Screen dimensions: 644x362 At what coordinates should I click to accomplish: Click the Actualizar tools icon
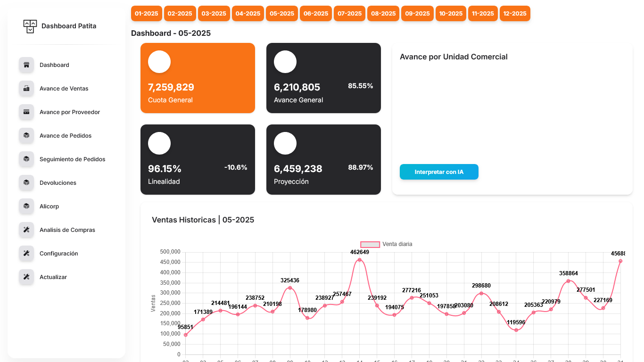pyautogui.click(x=26, y=277)
